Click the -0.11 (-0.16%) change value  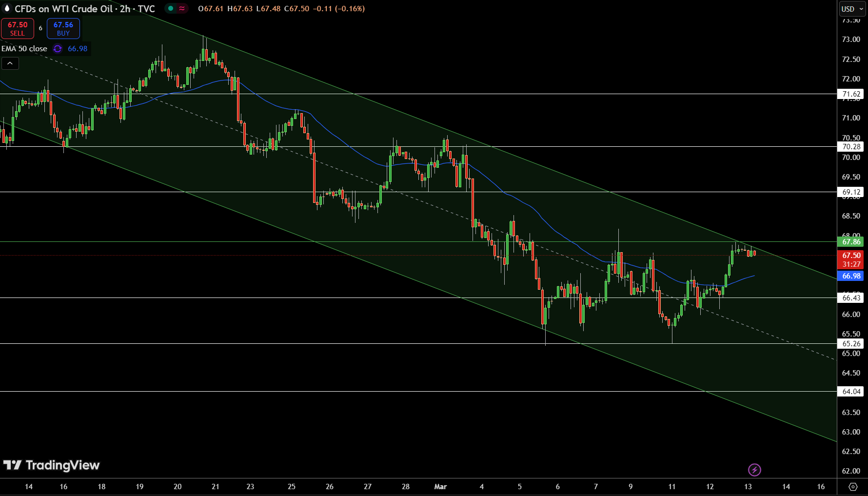338,9
